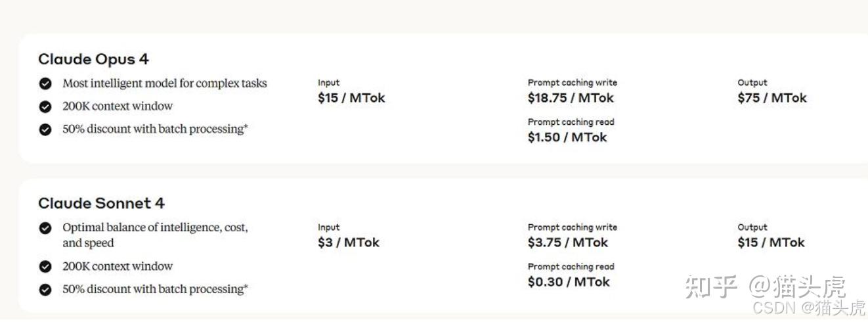Click Opus prompt caching read $1.50 price
This screenshot has width=868, height=322.
point(567,137)
